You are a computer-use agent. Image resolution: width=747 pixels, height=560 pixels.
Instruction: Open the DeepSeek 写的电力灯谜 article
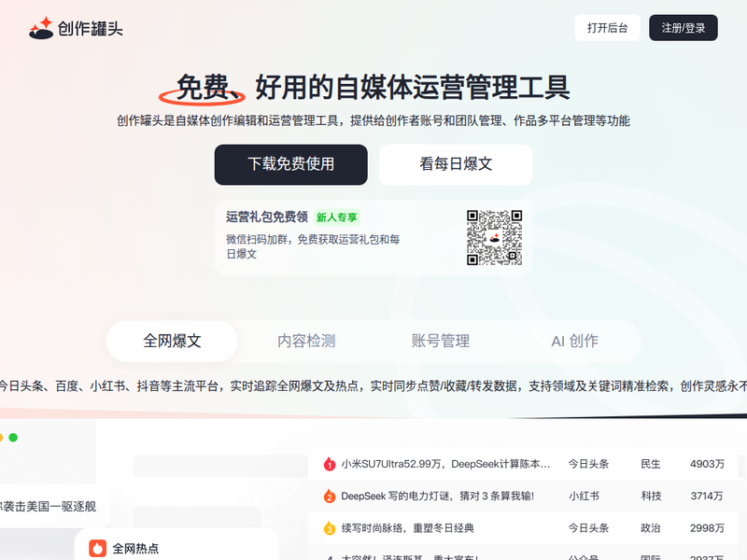(x=437, y=497)
